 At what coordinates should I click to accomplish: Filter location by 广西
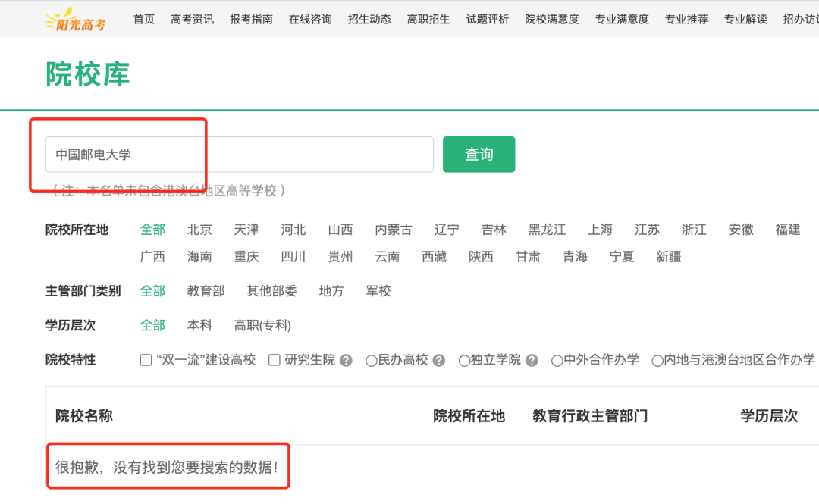(x=152, y=257)
